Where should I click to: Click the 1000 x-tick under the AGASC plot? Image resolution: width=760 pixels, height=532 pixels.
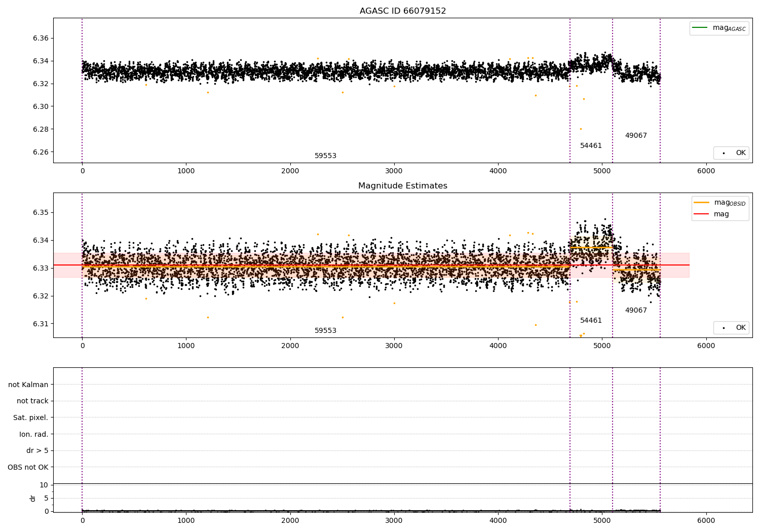(186, 171)
